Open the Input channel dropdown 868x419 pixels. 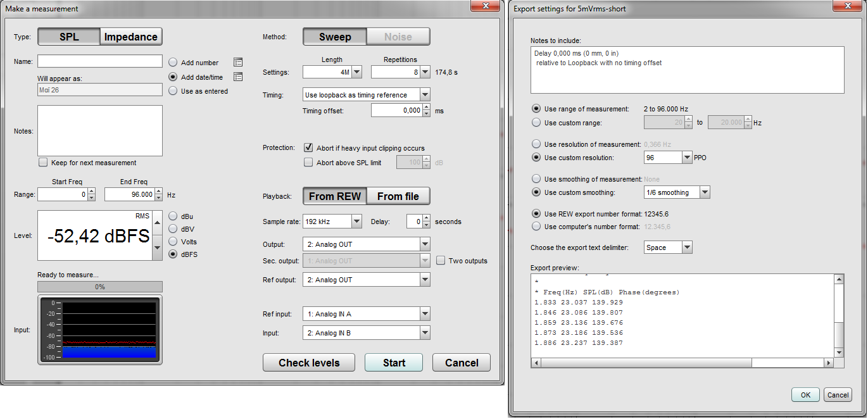point(425,333)
